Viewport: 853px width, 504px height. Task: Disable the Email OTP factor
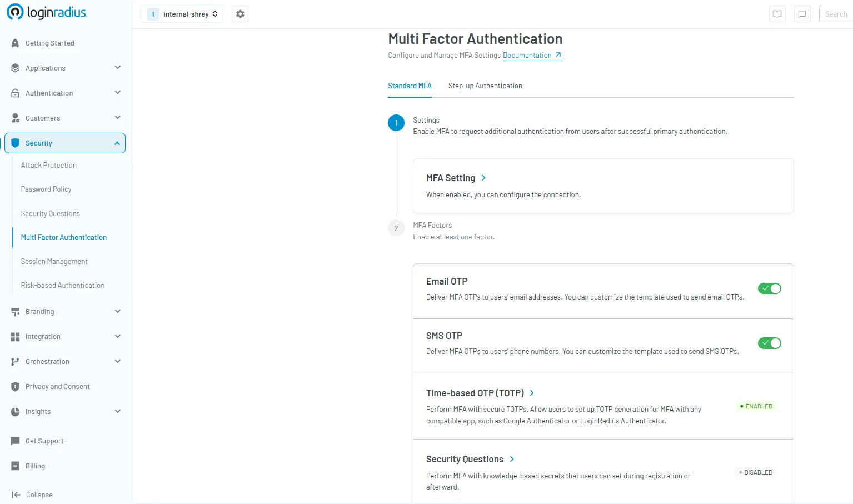click(769, 288)
